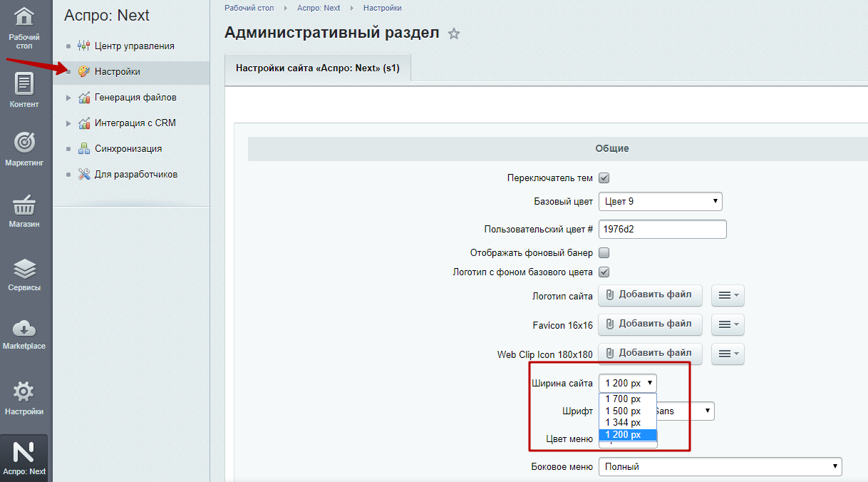The image size is (868, 482).
Task: Open the Магазин basket section
Action: click(24, 210)
